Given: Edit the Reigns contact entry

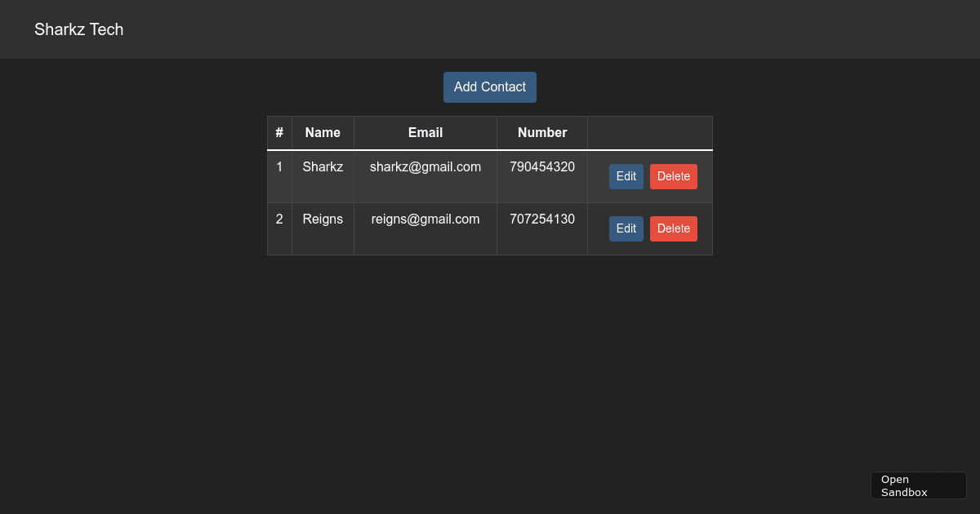Looking at the screenshot, I should [626, 228].
